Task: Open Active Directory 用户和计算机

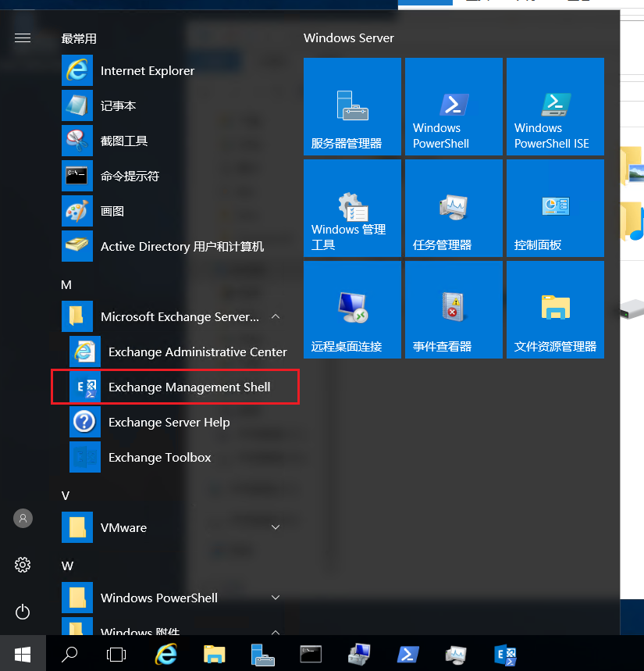Action: [x=171, y=246]
